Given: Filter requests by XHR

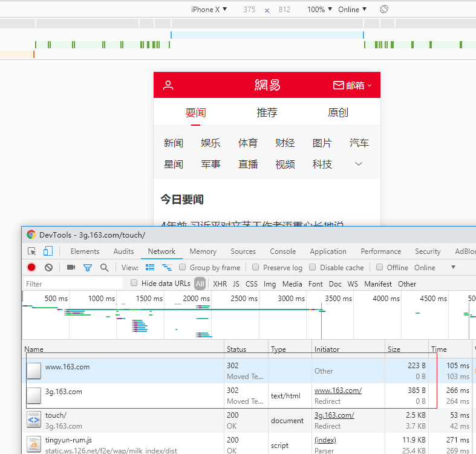Looking at the screenshot, I should point(220,284).
